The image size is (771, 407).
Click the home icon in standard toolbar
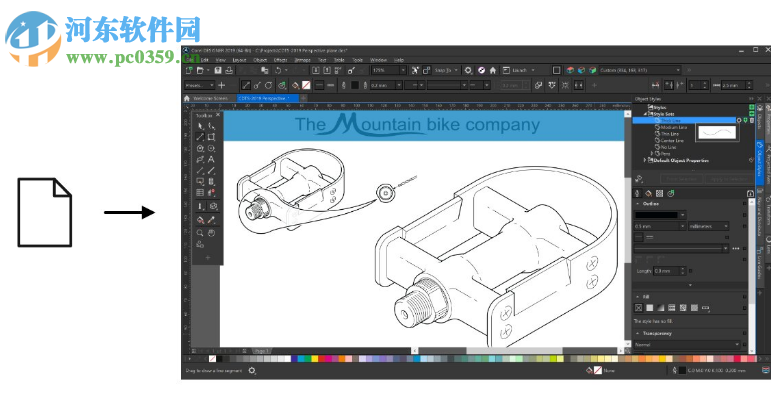coord(493,70)
